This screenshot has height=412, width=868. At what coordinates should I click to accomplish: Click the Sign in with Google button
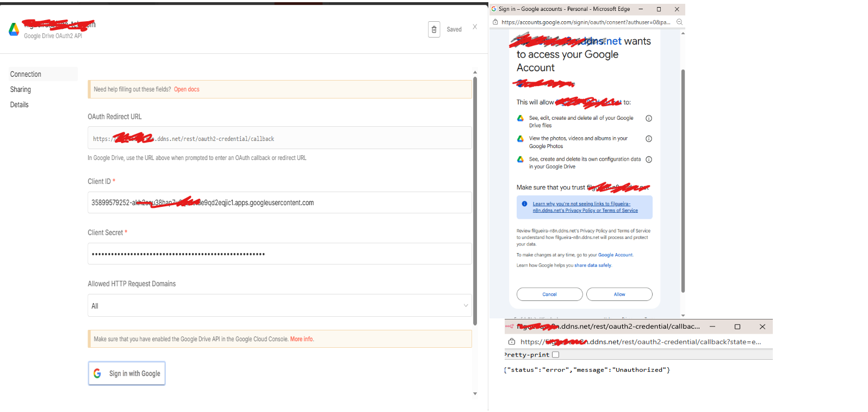(x=127, y=373)
